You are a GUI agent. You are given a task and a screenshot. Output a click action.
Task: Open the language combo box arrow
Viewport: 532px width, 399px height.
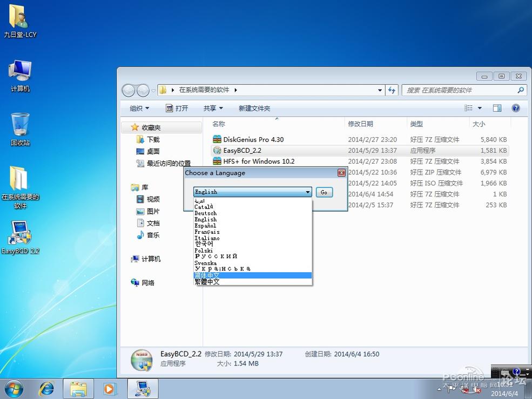click(307, 192)
